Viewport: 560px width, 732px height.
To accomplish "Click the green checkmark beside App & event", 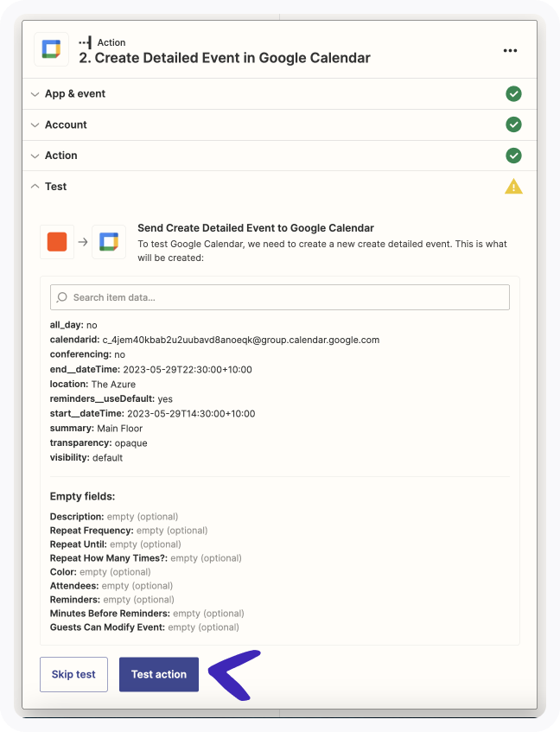I will [x=513, y=94].
